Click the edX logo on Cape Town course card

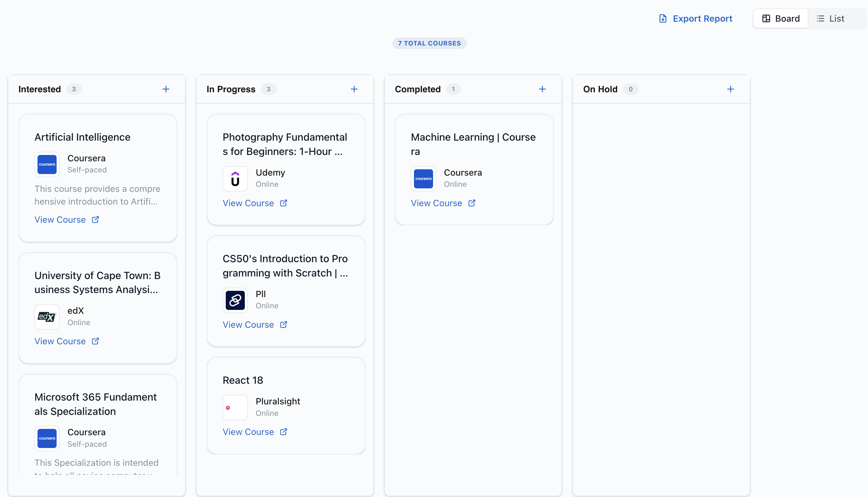[47, 317]
